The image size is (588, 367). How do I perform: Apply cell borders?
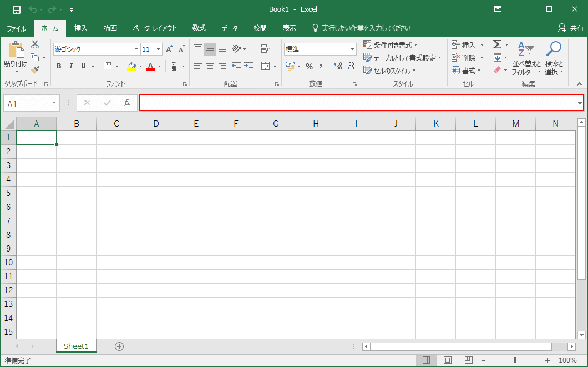click(x=107, y=66)
